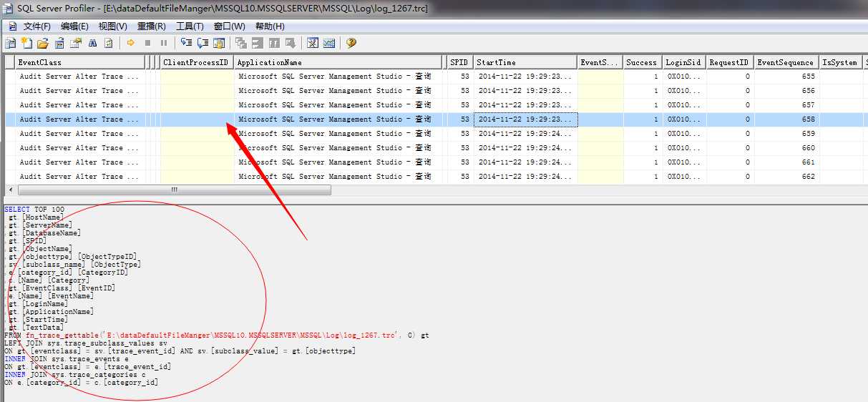Click the 'ON e.[category_id] = c.[category_id]' line
The height and width of the screenshot is (402, 868).
(x=81, y=383)
